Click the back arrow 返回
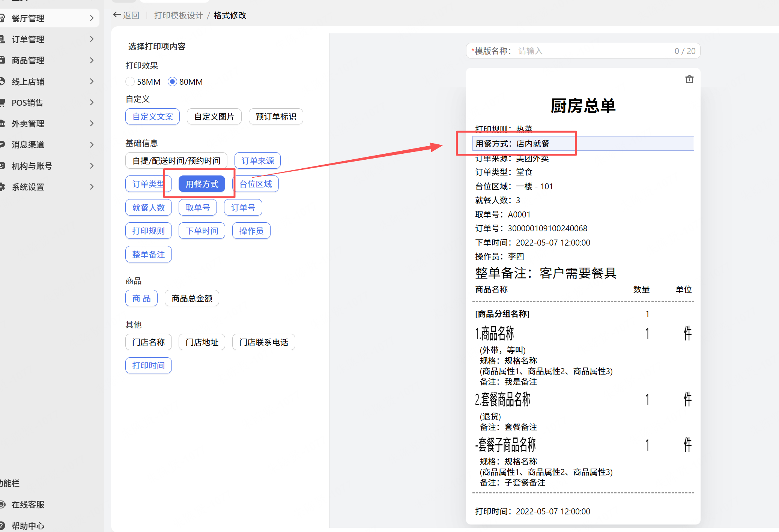Image resolution: width=779 pixels, height=532 pixels. point(126,15)
